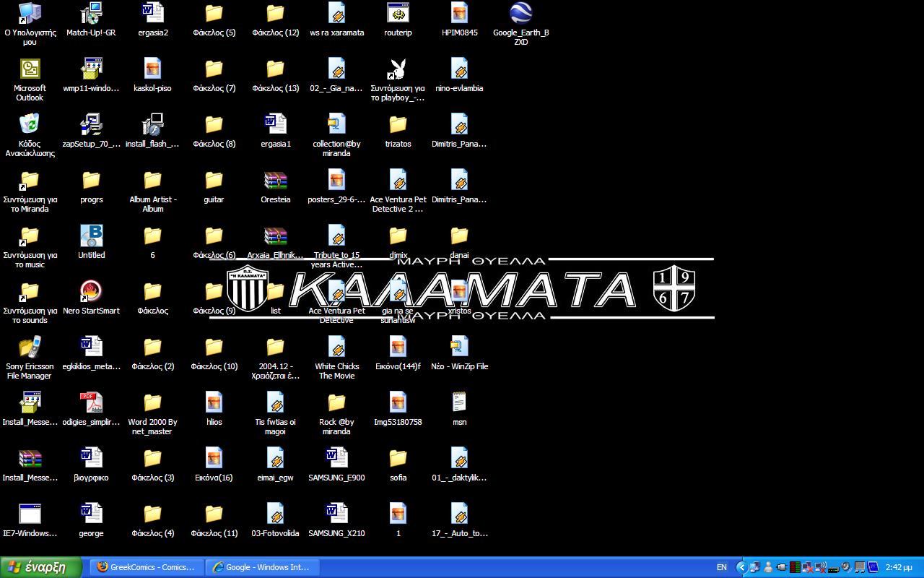Open the Συντόμευση για το sounds shortcut

click(30, 291)
